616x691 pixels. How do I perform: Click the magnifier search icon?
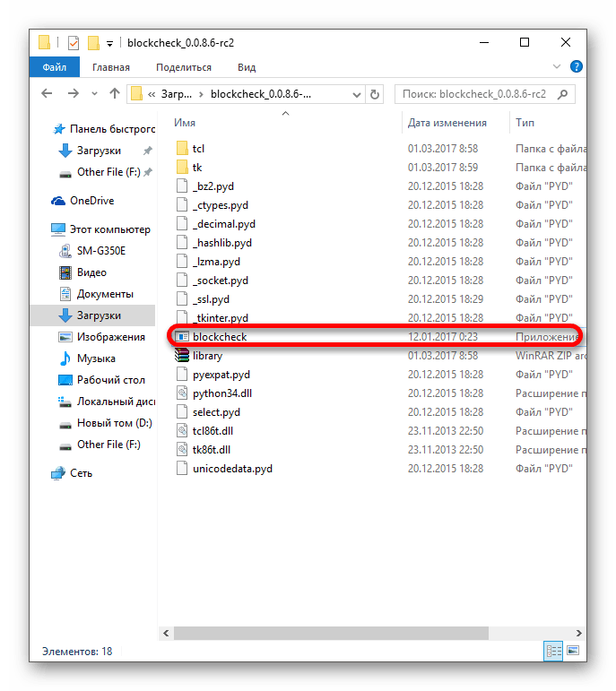562,94
